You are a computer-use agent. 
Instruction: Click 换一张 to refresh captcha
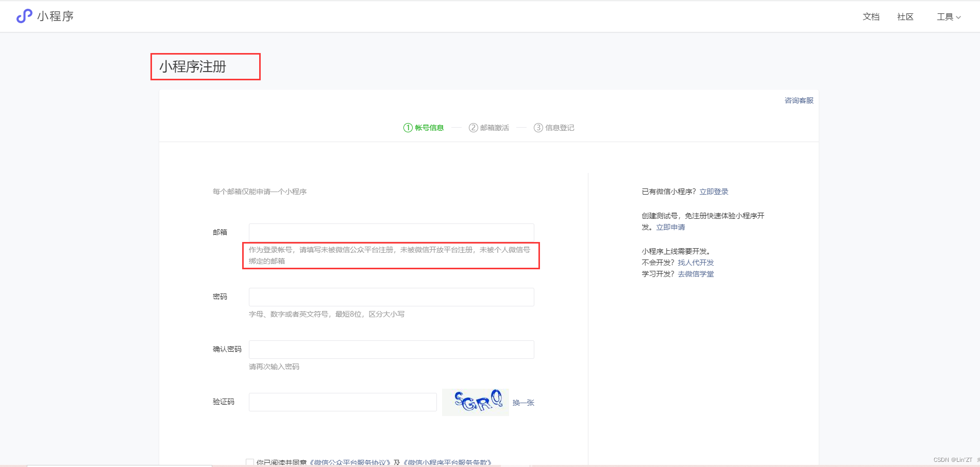pos(523,403)
